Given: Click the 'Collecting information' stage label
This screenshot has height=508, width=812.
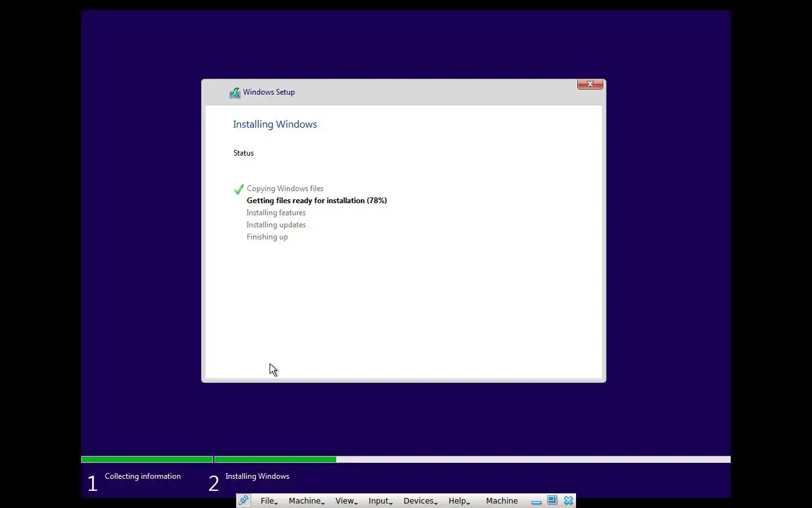Looking at the screenshot, I should point(143,476).
